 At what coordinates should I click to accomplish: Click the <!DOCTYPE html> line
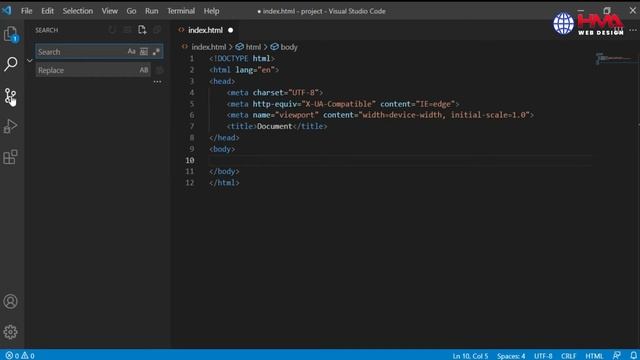242,59
